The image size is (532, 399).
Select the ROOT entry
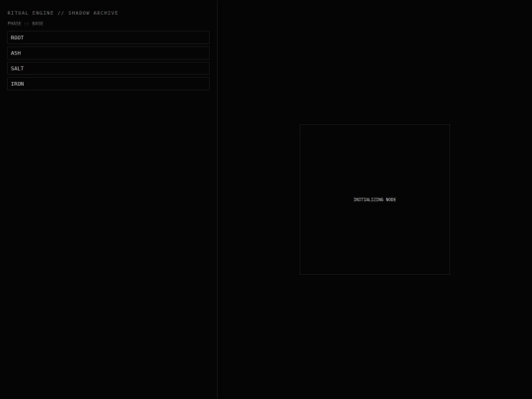(x=108, y=37)
